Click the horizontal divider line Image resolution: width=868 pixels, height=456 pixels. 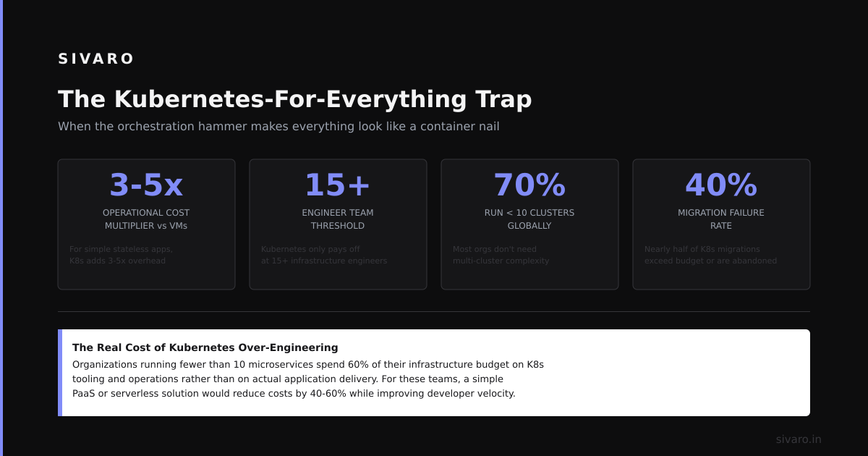coord(434,311)
